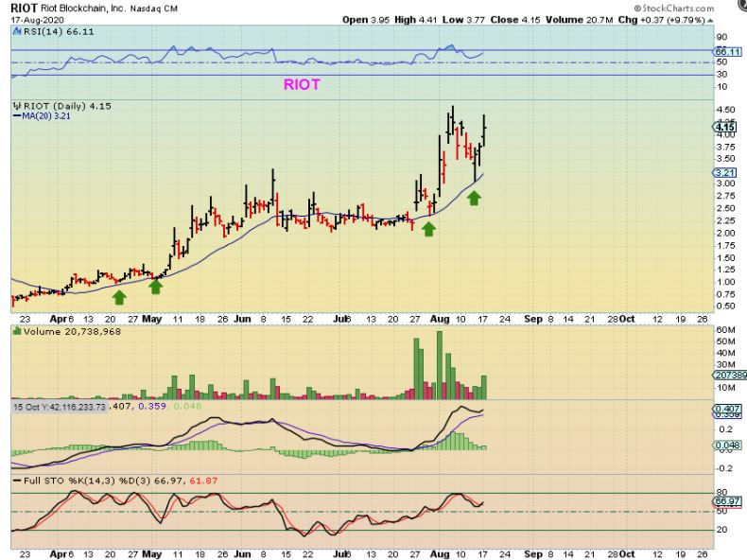Click the RIOT (Daily) 4.15 legend text

[67, 106]
